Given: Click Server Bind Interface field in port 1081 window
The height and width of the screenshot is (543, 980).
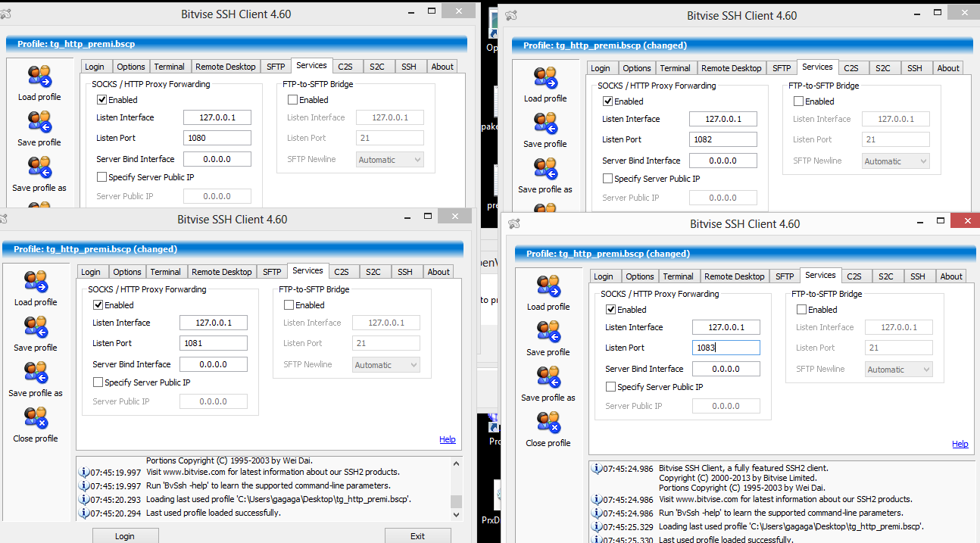Looking at the screenshot, I should (x=214, y=364).
